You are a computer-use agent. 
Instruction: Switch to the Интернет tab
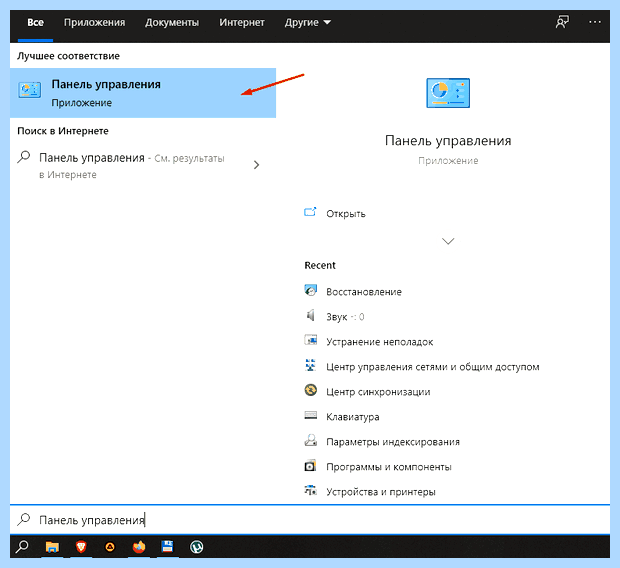tap(242, 23)
